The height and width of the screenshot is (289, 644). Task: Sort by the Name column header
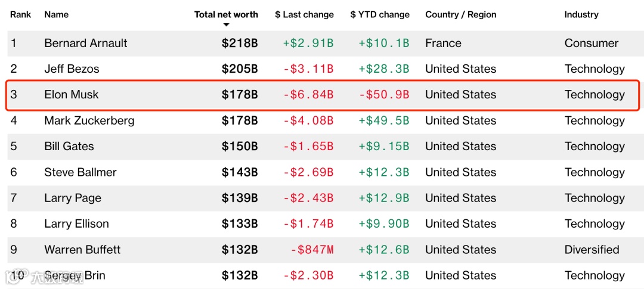pos(56,14)
